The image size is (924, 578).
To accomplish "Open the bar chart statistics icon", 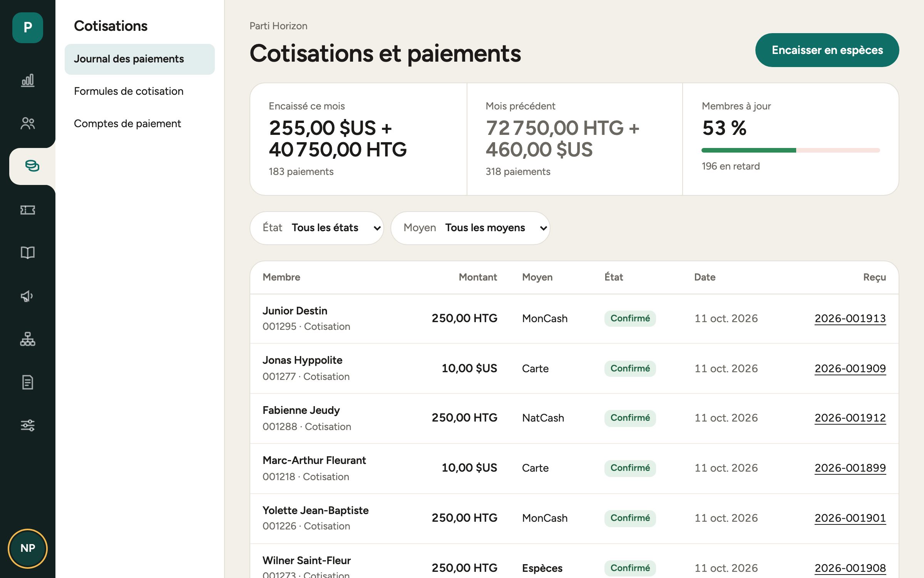I will [x=28, y=81].
